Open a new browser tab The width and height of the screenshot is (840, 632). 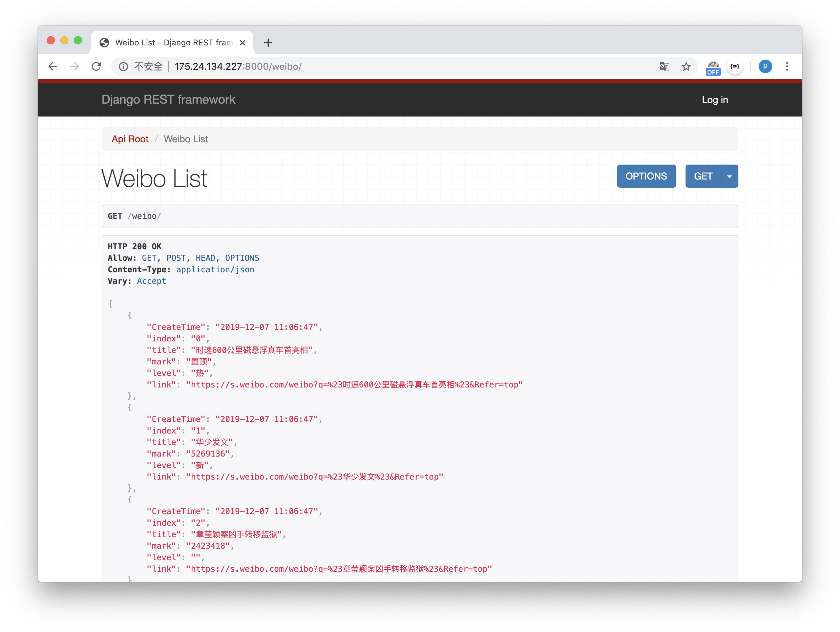tap(268, 43)
